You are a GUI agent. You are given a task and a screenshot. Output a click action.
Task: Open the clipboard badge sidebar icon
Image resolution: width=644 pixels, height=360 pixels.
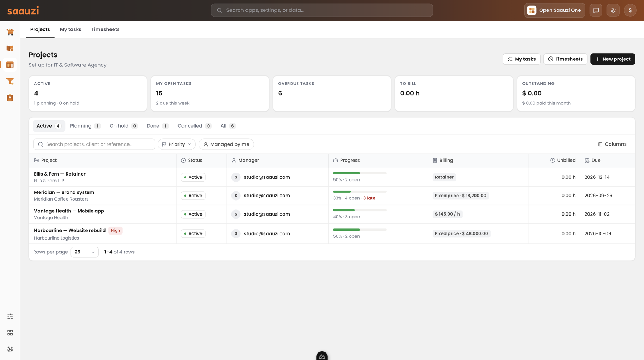click(x=10, y=98)
